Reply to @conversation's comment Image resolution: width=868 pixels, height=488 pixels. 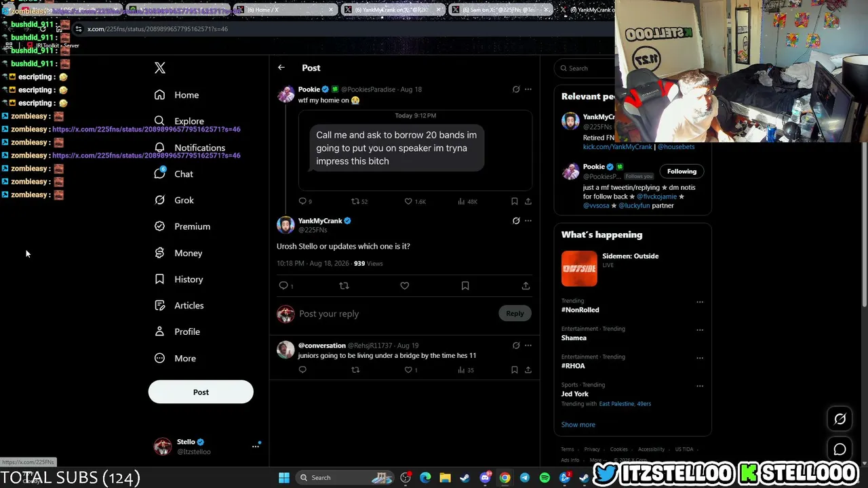click(x=302, y=370)
